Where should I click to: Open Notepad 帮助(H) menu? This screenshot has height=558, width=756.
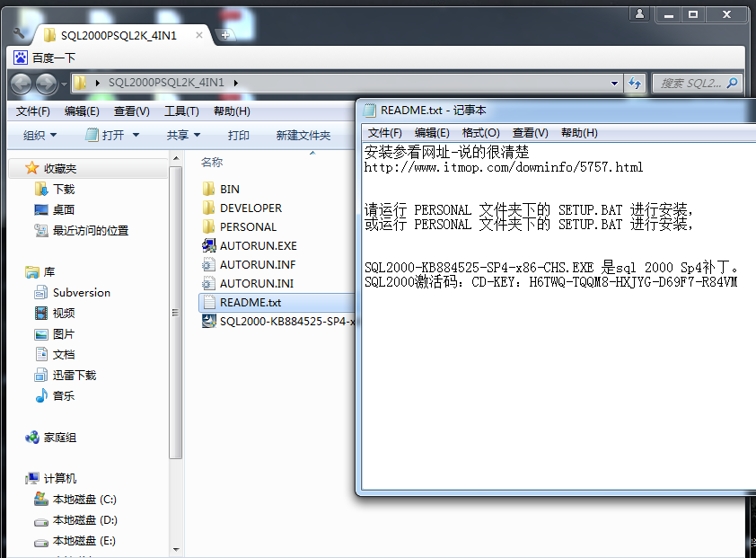(x=579, y=133)
